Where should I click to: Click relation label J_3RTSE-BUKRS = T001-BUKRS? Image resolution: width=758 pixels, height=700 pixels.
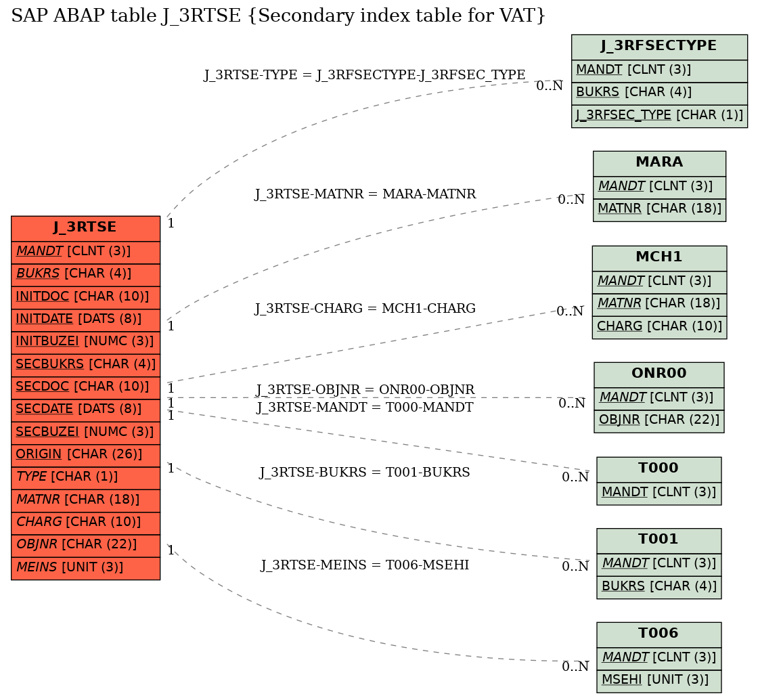(x=365, y=473)
